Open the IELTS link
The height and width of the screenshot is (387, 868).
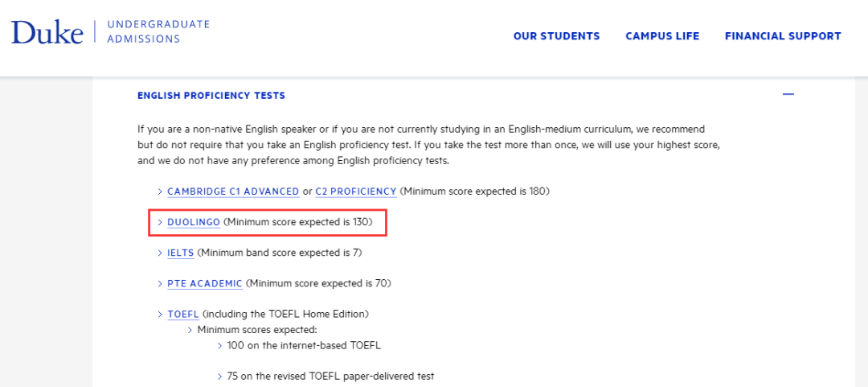point(181,253)
